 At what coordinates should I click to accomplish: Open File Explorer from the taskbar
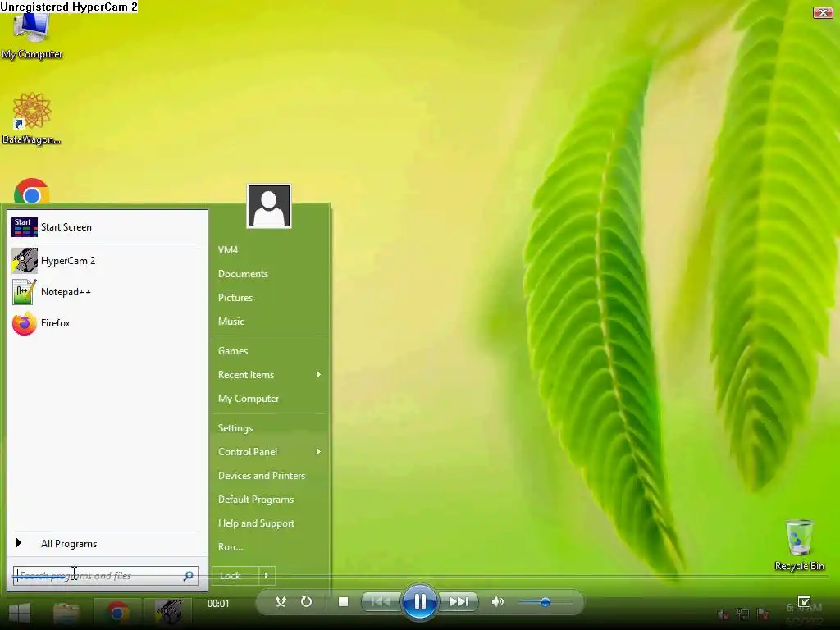(66, 613)
